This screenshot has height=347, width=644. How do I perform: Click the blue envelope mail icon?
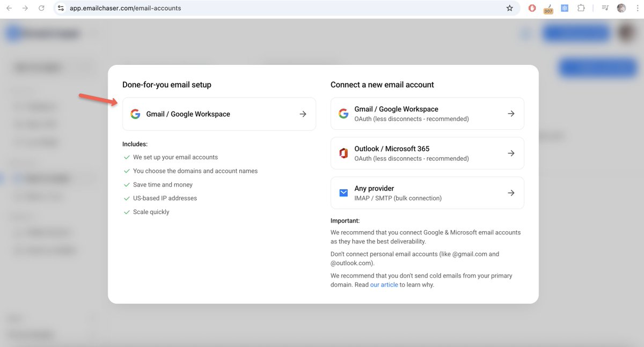click(343, 193)
